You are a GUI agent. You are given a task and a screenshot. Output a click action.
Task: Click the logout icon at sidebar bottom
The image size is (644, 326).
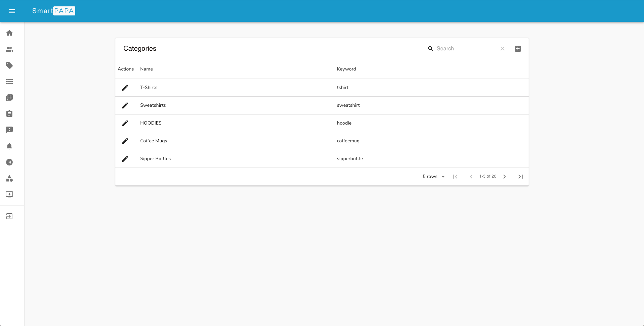pos(9,216)
